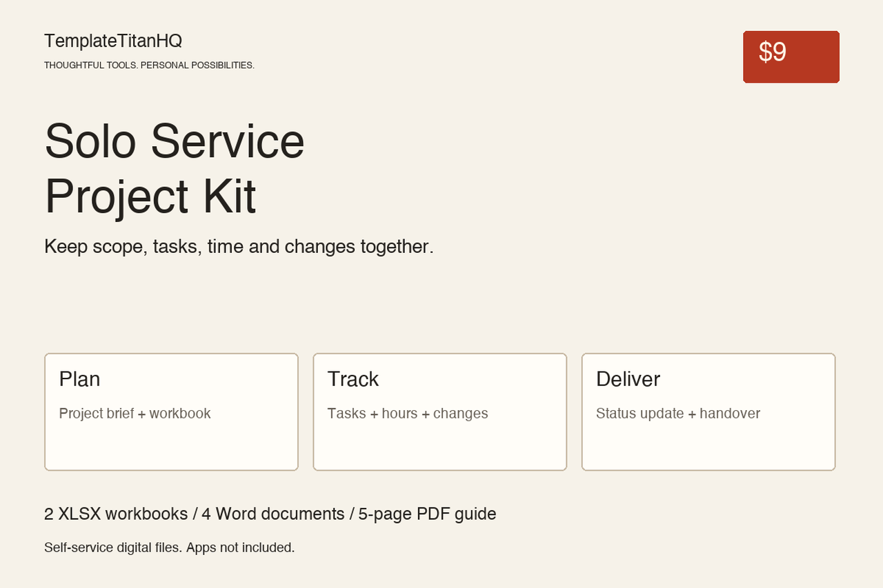Screen dimensions: 883x588
Task: Click the line "2 XLSX workbooks / 4 Word documents / 5-page PDF guide"
Action: tap(270, 514)
